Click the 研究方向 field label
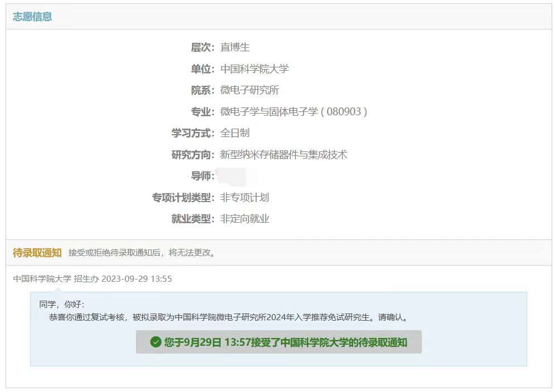Screen dimensions: 555x392 (192, 155)
